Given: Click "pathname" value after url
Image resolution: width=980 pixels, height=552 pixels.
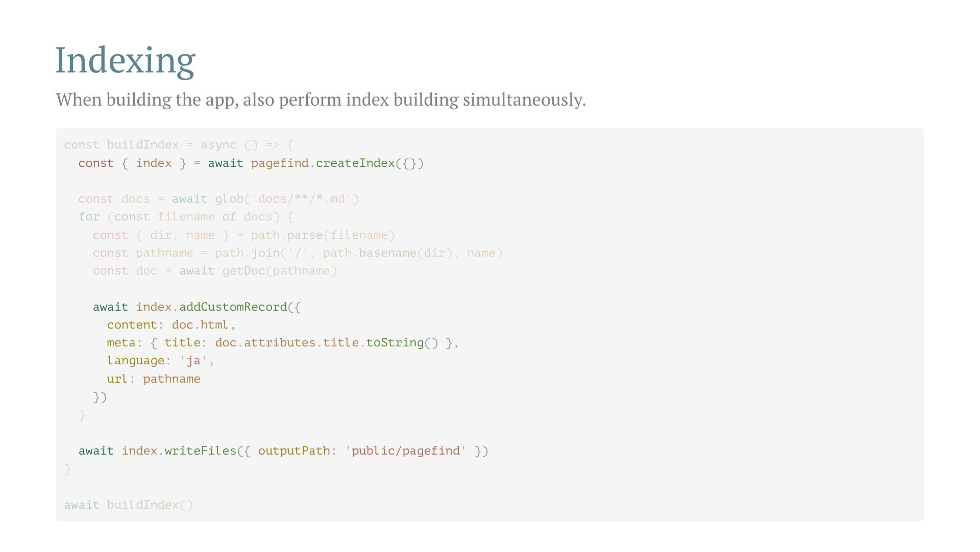Looking at the screenshot, I should 171,379.
